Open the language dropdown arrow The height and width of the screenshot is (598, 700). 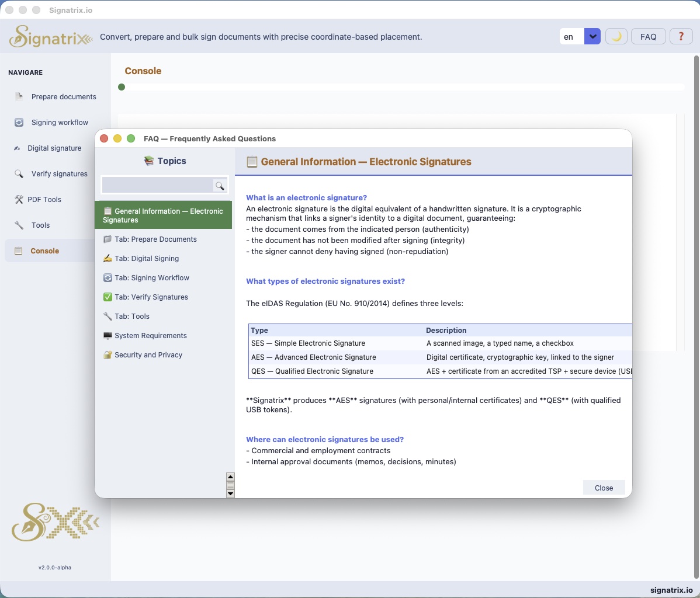click(x=592, y=37)
